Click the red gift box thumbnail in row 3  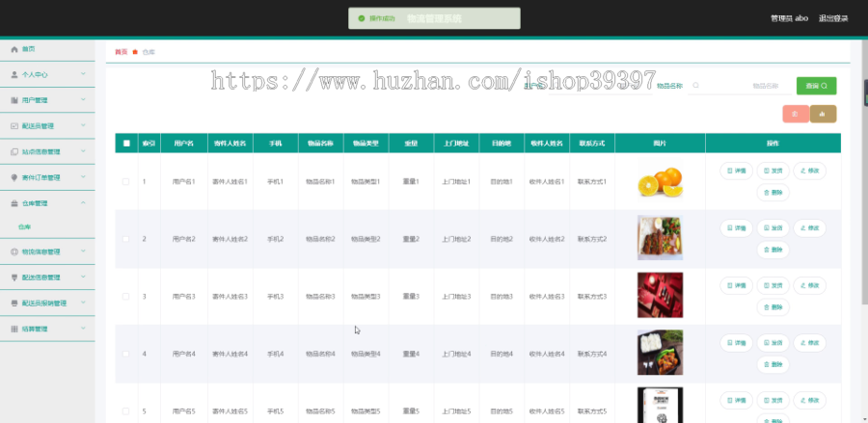pyautogui.click(x=660, y=295)
